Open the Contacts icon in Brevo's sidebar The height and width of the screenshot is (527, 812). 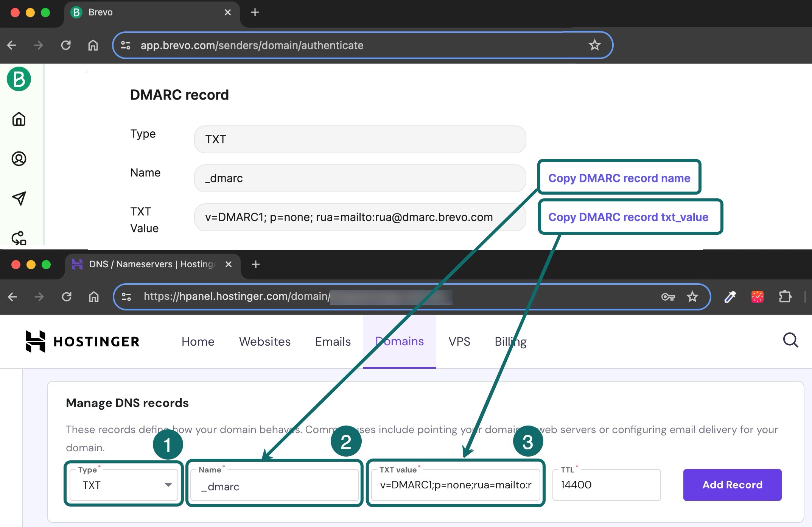click(19, 159)
